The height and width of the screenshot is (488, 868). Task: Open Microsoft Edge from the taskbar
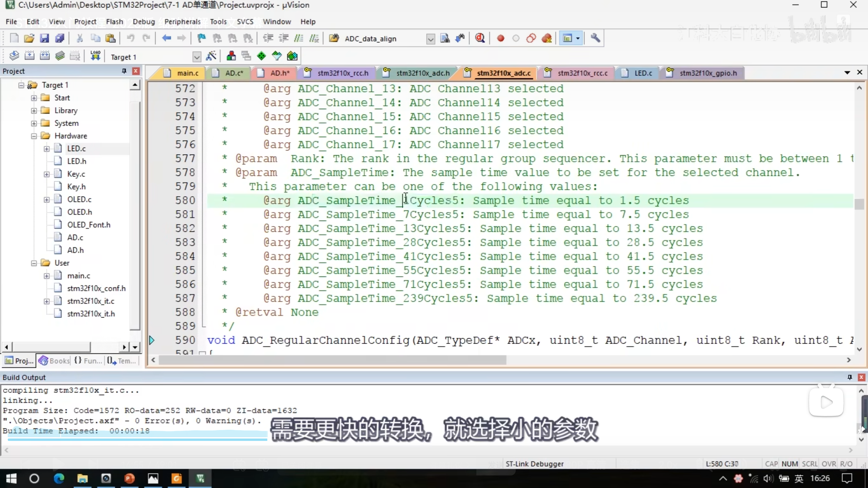point(59,479)
